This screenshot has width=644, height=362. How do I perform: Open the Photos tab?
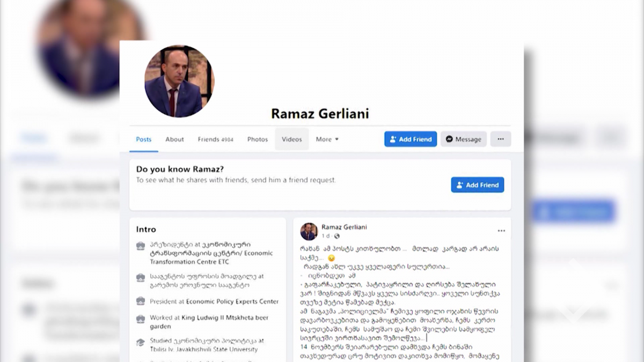click(258, 139)
